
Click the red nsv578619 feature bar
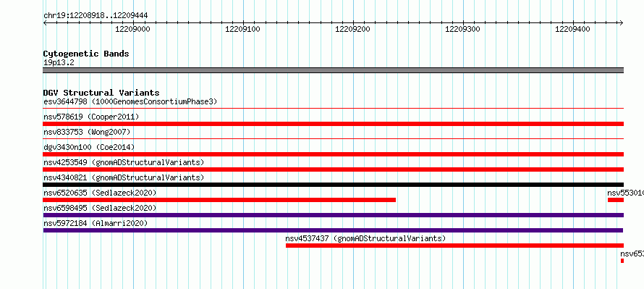[x=333, y=124]
